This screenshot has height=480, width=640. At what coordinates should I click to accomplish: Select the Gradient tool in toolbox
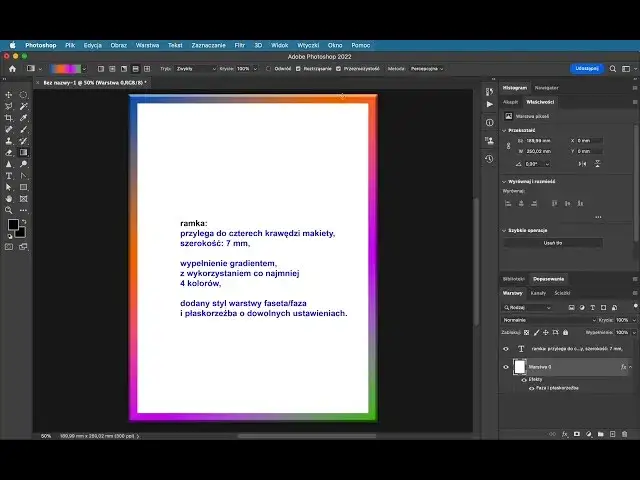23,153
